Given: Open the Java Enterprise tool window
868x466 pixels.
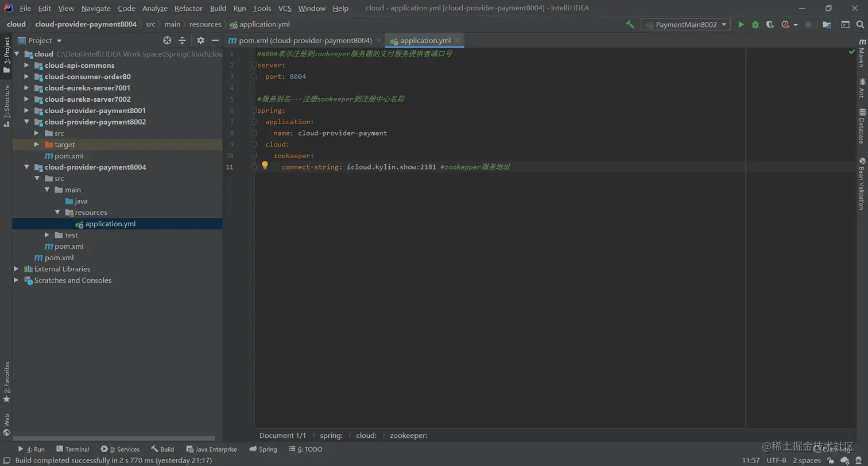Looking at the screenshot, I should 211,449.
